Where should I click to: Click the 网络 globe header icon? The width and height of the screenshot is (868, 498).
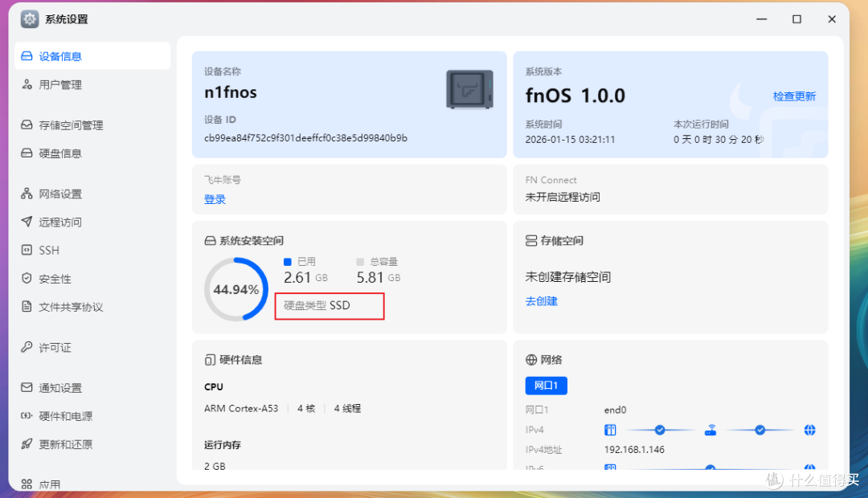click(531, 360)
